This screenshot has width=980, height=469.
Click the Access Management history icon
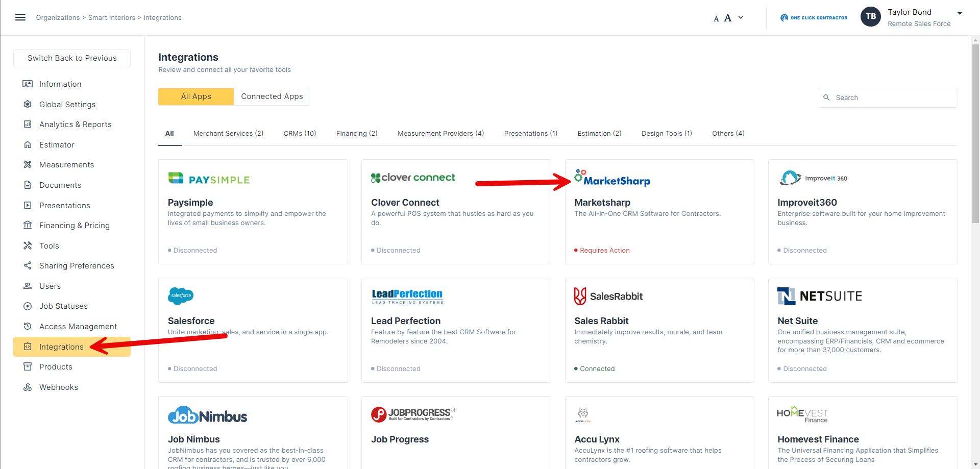coord(28,326)
